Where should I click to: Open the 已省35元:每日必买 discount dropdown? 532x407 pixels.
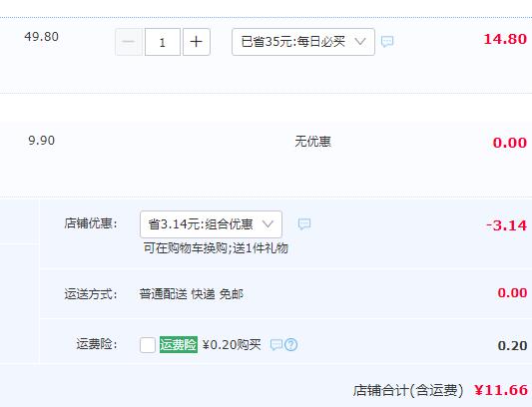coord(303,42)
